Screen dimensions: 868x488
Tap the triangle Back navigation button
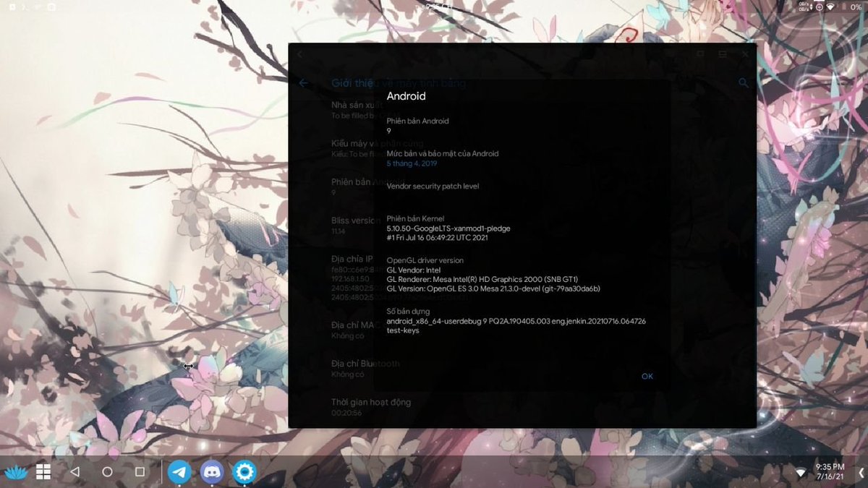pyautogui.click(x=75, y=472)
